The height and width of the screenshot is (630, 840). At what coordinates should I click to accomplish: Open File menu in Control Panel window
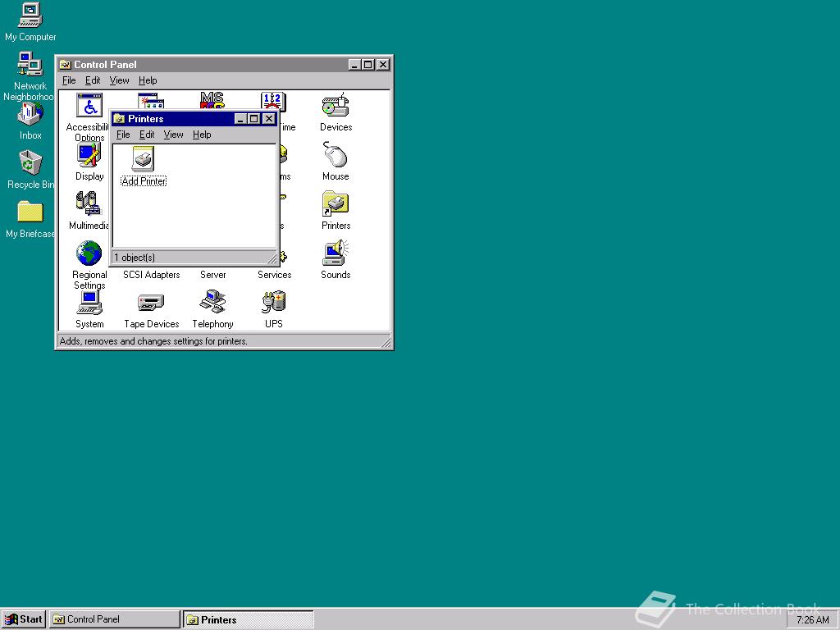click(69, 80)
